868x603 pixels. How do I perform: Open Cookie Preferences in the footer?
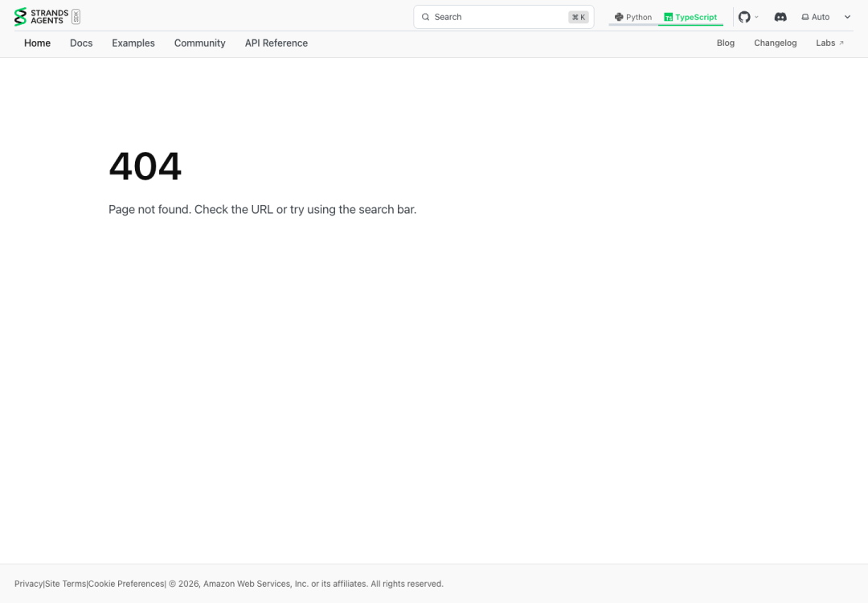[x=126, y=584]
